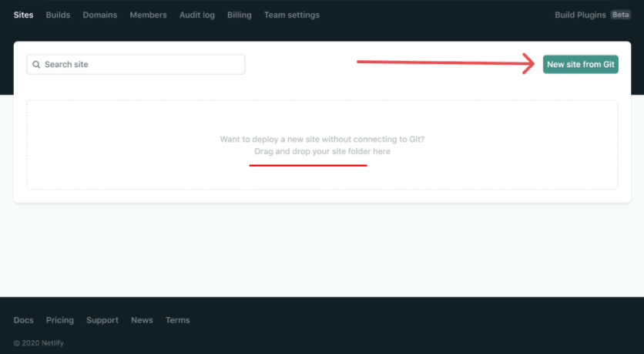Click the drag and drop site folder area
The width and height of the screenshot is (644, 354).
(323, 145)
